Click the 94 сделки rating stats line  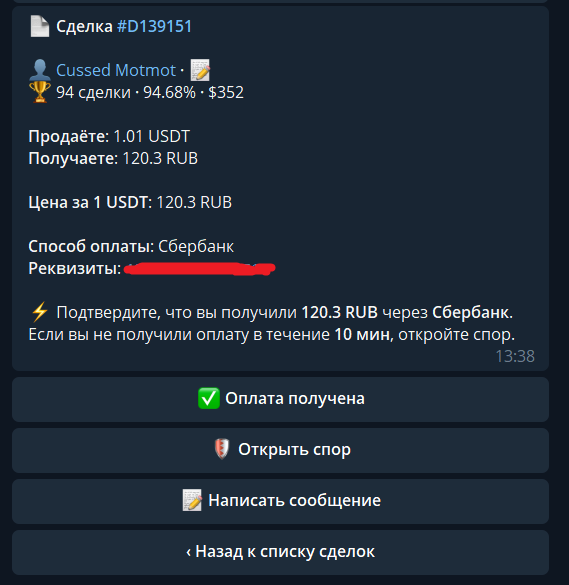coord(150,92)
